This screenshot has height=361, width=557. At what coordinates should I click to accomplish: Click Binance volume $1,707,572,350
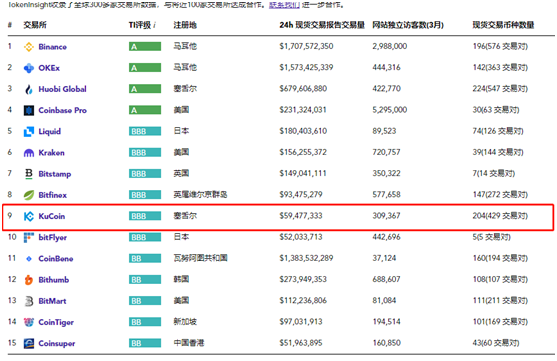pos(306,46)
